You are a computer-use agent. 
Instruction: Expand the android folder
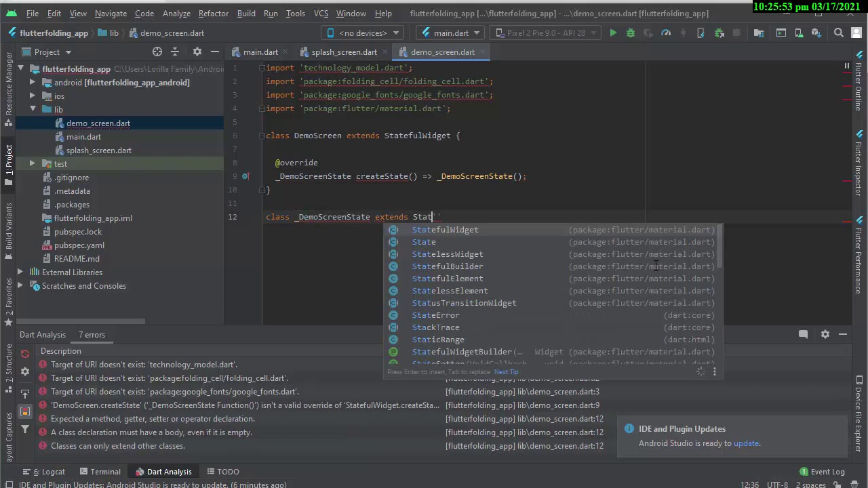click(32, 82)
